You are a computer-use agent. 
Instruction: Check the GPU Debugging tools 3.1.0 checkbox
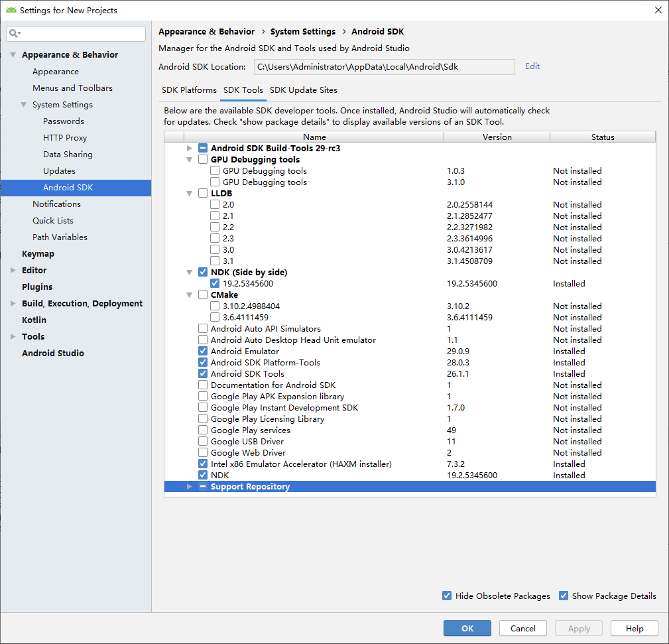215,182
